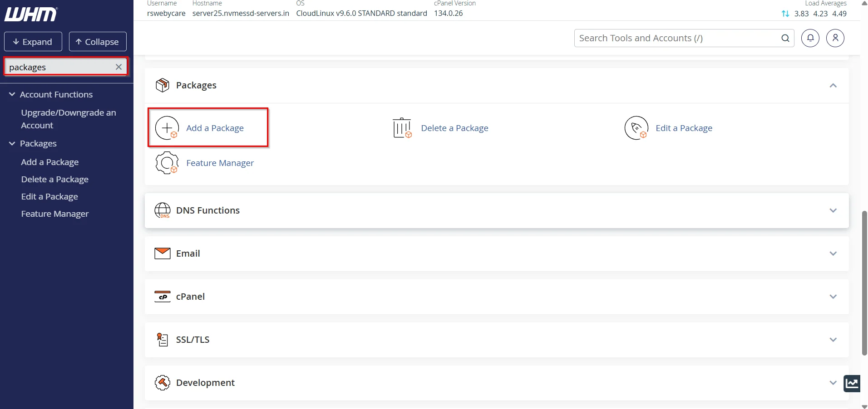Select Upgrade/Downgrade an Account in sidebar
This screenshot has width=868, height=409.
tap(69, 119)
